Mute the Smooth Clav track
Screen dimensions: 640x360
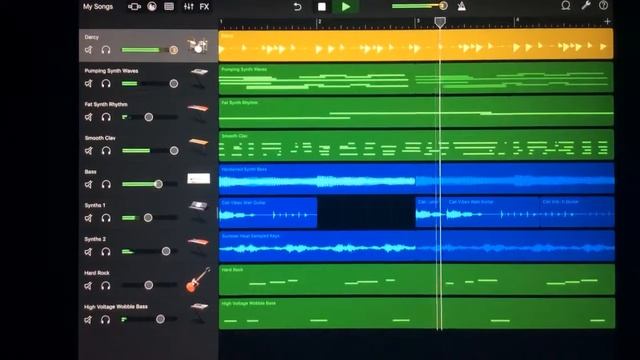click(89, 151)
